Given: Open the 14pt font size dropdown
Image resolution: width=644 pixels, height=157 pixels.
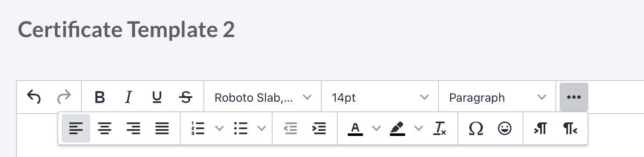Looking at the screenshot, I should (x=380, y=97).
